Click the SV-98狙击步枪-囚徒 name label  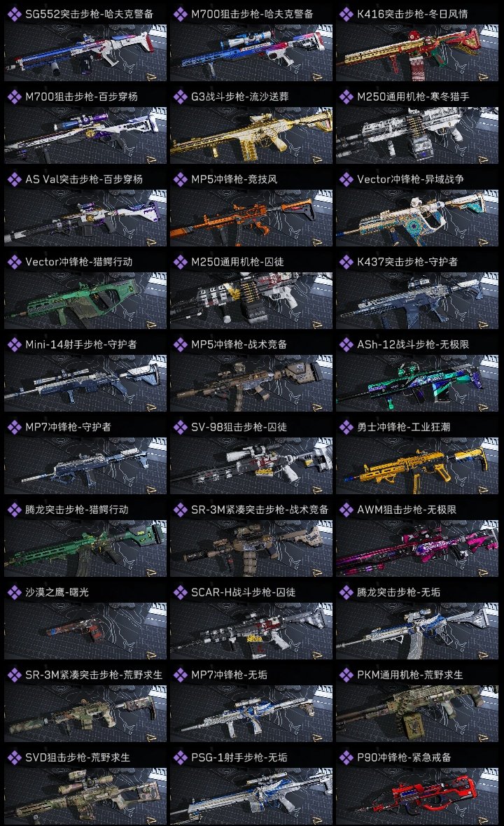tap(239, 427)
